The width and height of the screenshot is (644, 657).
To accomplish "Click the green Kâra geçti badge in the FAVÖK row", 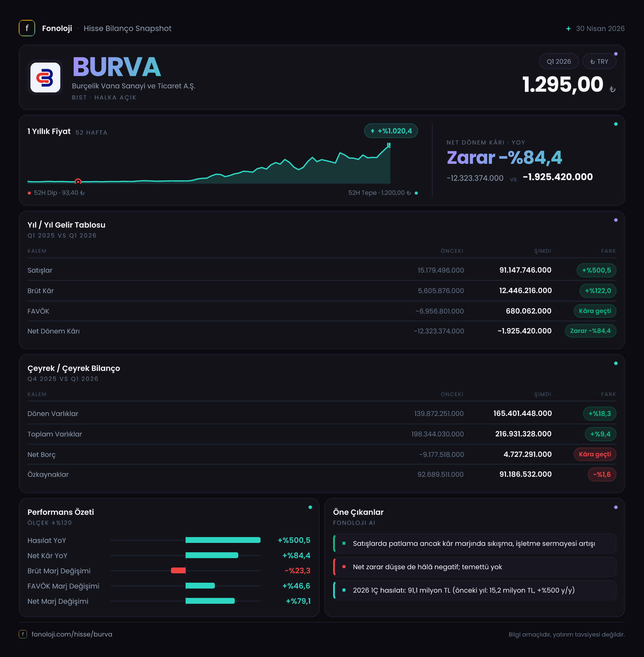I will (595, 311).
